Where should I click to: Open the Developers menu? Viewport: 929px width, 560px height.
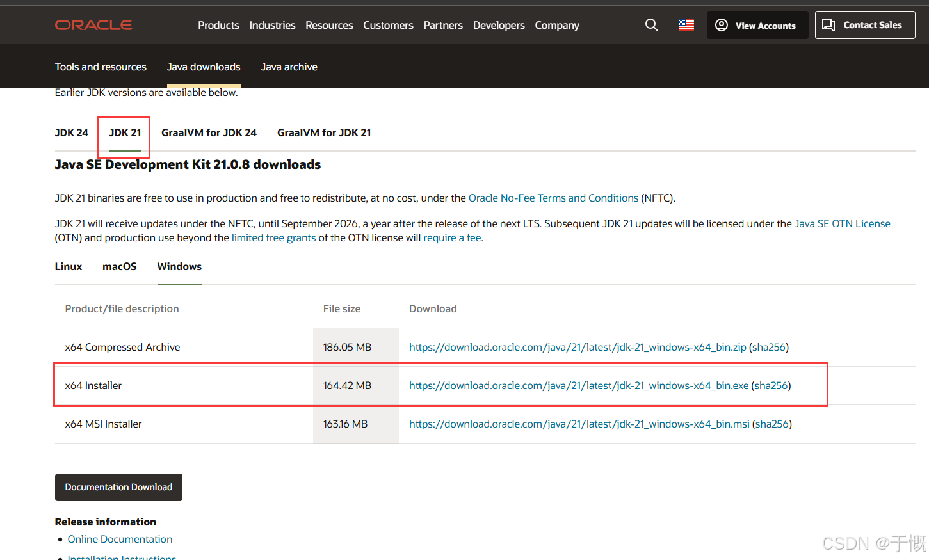pos(499,25)
